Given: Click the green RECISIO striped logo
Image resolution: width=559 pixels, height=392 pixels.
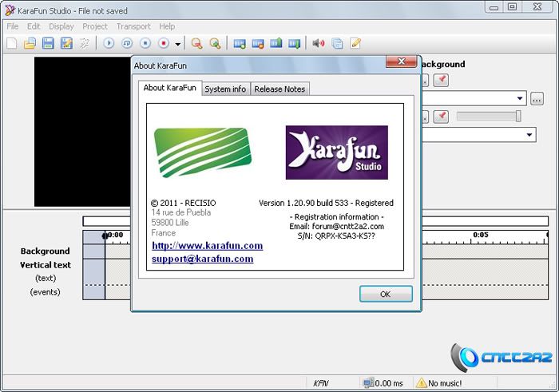Looking at the screenshot, I should pyautogui.click(x=203, y=152).
